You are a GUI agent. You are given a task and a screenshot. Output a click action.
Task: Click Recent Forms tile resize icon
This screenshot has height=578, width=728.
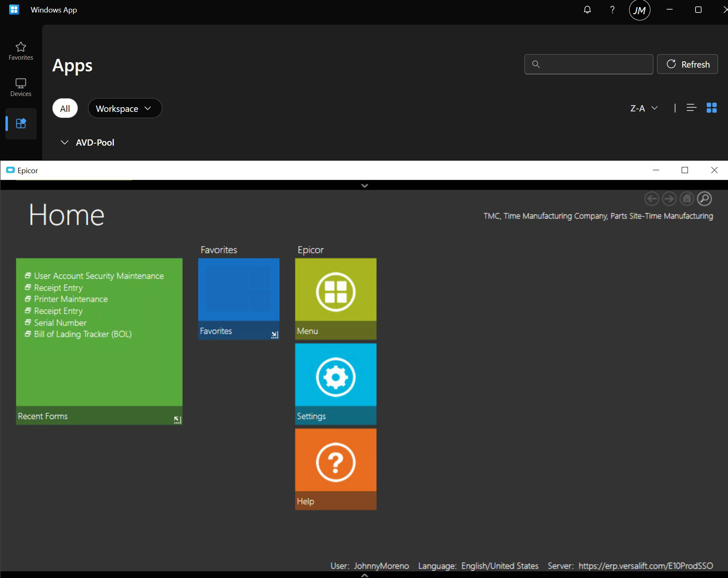coord(178,420)
